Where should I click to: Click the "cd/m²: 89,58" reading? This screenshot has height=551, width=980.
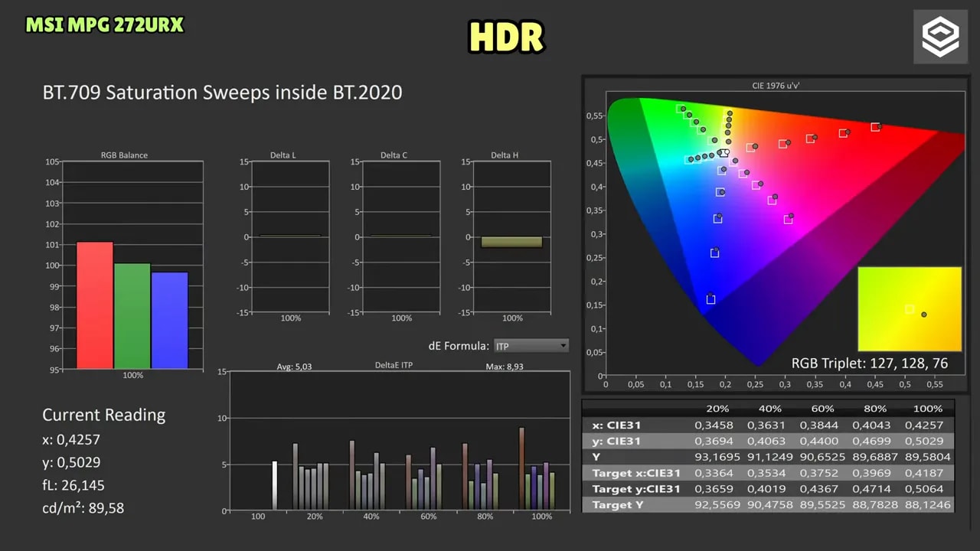tap(83, 508)
